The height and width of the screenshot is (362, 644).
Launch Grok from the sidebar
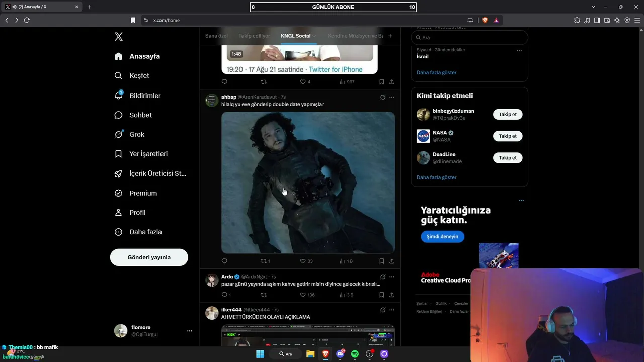click(x=129, y=134)
